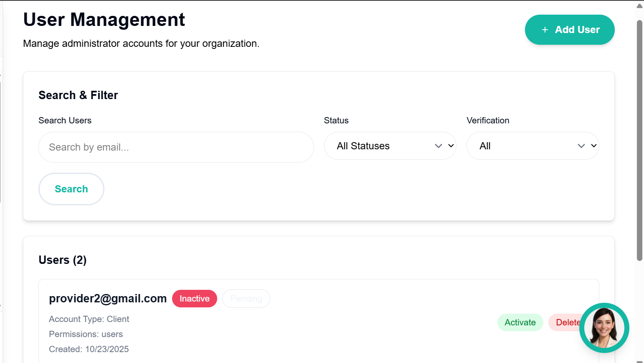The width and height of the screenshot is (644, 363).
Task: Open the chat assistant avatar
Action: point(604,327)
